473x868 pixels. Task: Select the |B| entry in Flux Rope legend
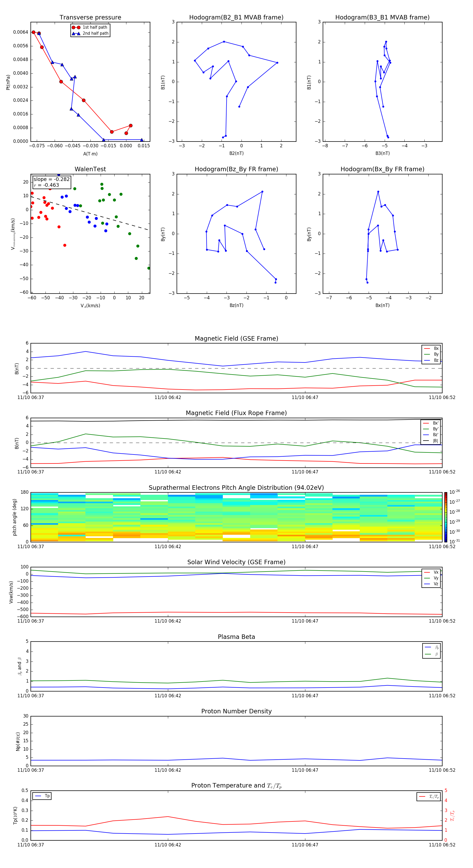pyautogui.click(x=431, y=441)
